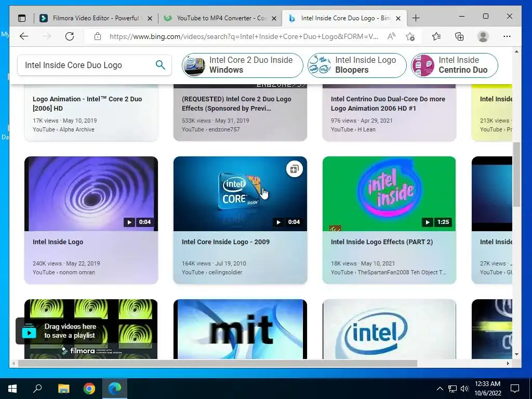
Task: Open the Tab actions menu icon
Action: [x=22, y=18]
